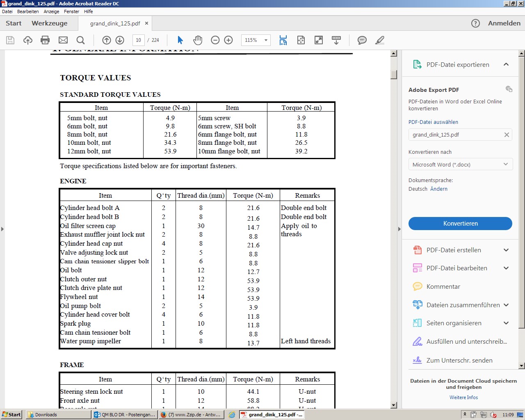Open Firefox www.Zzip.de taskbar item
Image resolution: width=525 pixels, height=420 pixels.
click(191, 415)
